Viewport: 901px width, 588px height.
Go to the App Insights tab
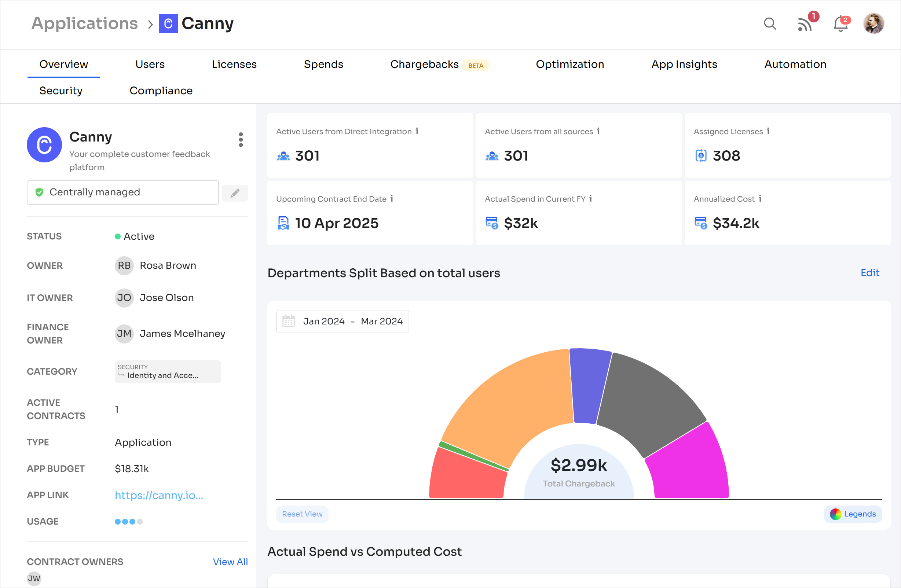(x=684, y=64)
